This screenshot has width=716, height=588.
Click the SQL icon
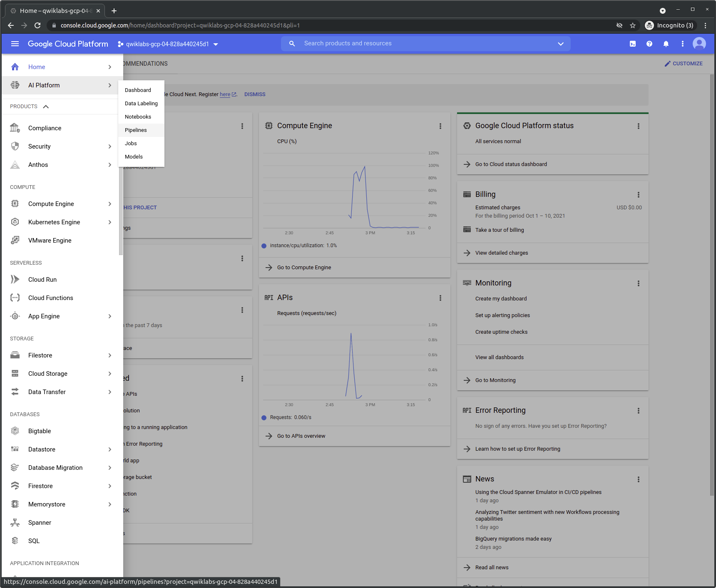point(15,541)
